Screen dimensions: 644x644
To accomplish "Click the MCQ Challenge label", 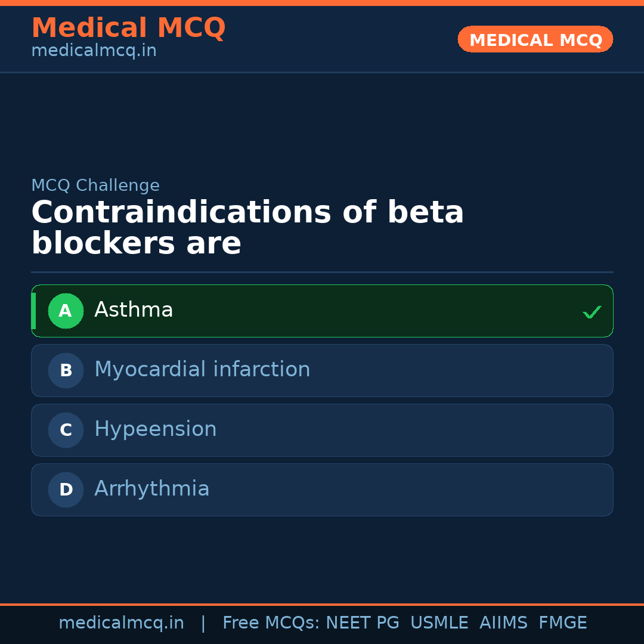I will (95, 185).
